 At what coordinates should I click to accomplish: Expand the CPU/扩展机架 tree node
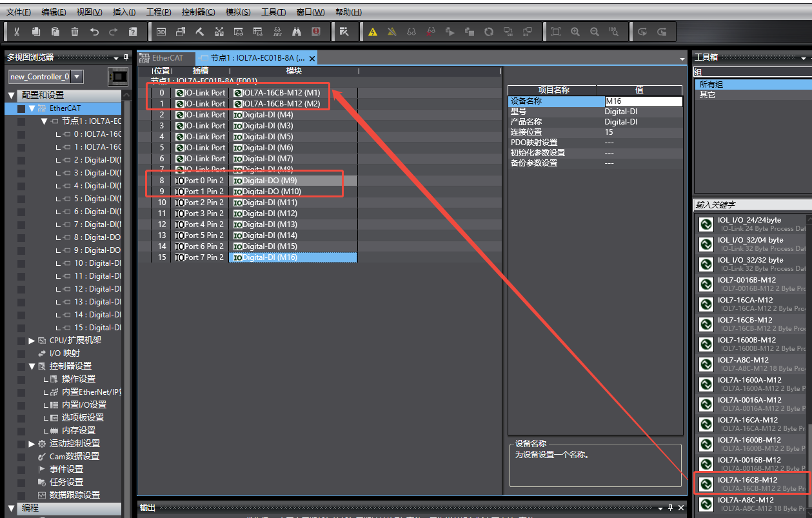32,341
